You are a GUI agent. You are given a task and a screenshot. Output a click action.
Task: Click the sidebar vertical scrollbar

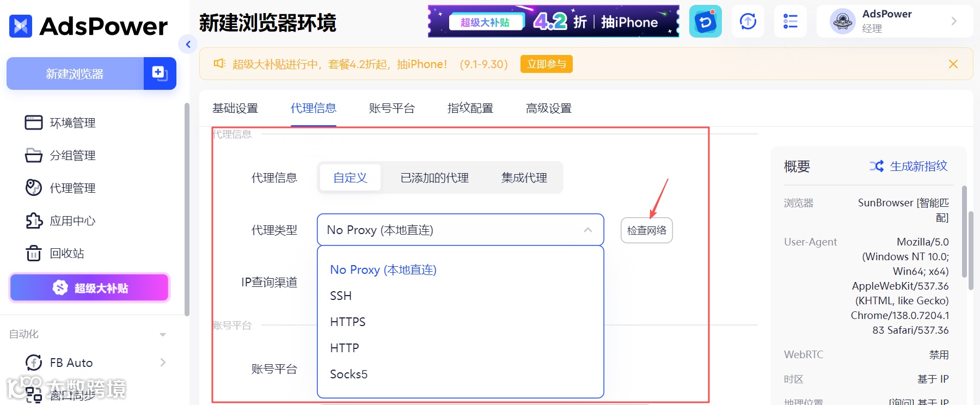(x=187, y=210)
